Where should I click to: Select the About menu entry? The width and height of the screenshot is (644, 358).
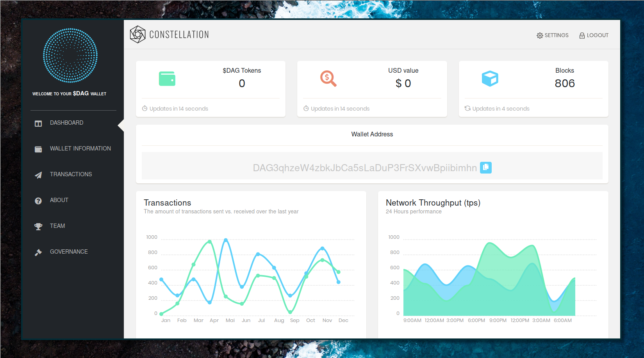tap(59, 200)
